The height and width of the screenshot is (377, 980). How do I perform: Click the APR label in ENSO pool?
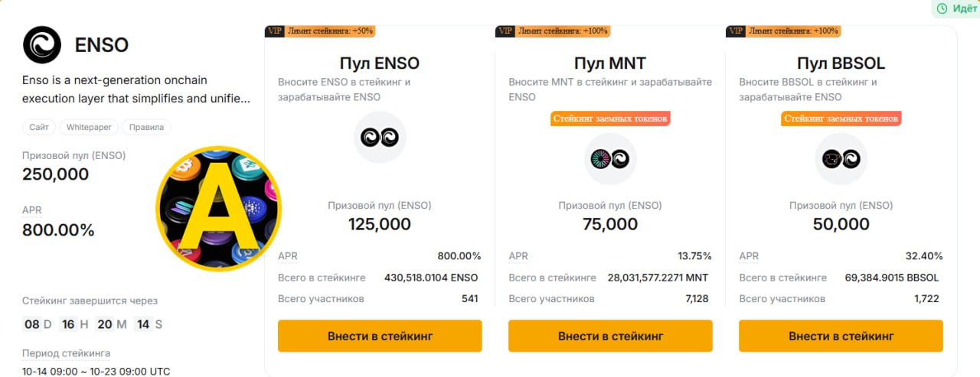pos(288,256)
